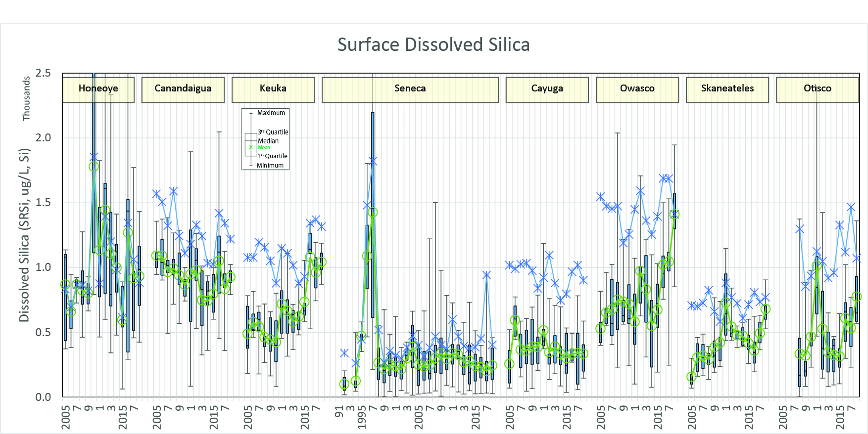
Task: Click the 2015 x-axis label under Otisco
Action: 840,418
